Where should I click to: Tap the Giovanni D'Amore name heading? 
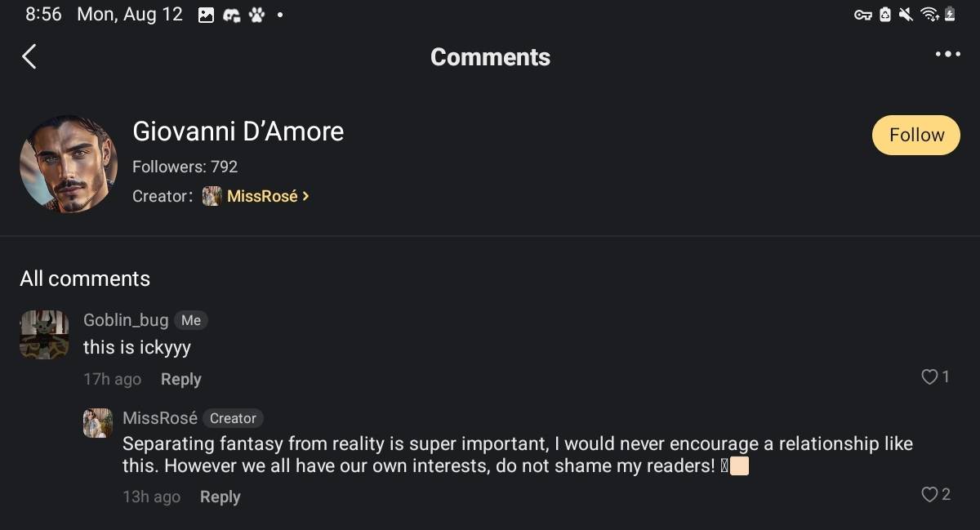coord(238,131)
